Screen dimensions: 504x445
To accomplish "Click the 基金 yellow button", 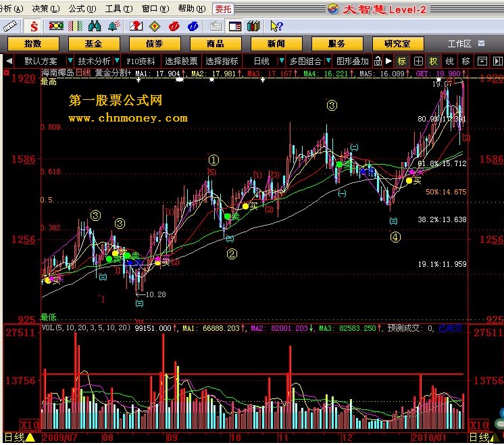I will coord(93,44).
